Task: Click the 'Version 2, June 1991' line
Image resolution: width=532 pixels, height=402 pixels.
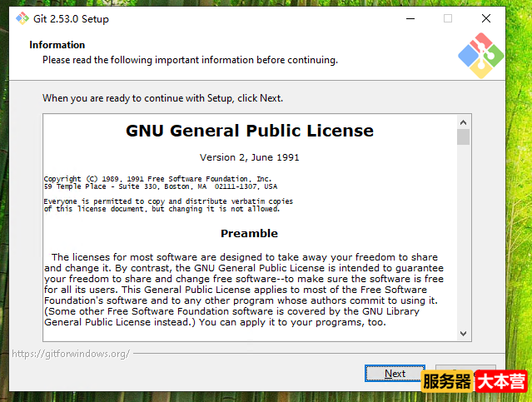Action: (250, 157)
